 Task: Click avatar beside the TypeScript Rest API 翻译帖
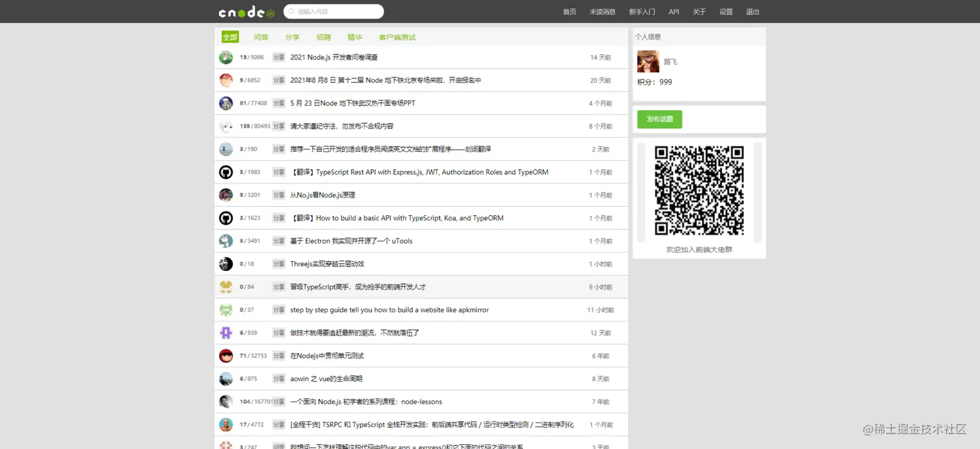tap(225, 172)
